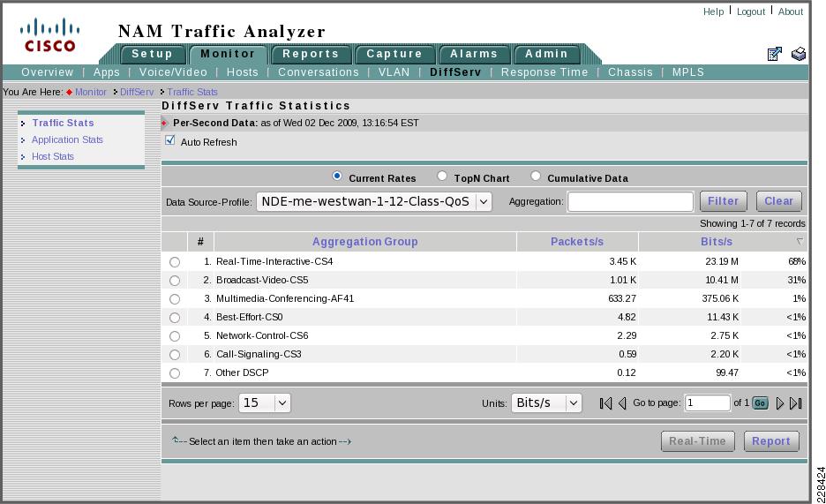Image resolution: width=826 pixels, height=504 pixels.
Task: Click the Filter button
Action: [x=724, y=201]
